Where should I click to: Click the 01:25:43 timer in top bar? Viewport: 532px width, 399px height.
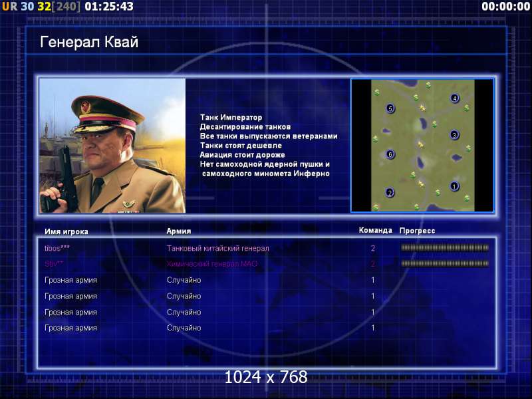point(109,7)
